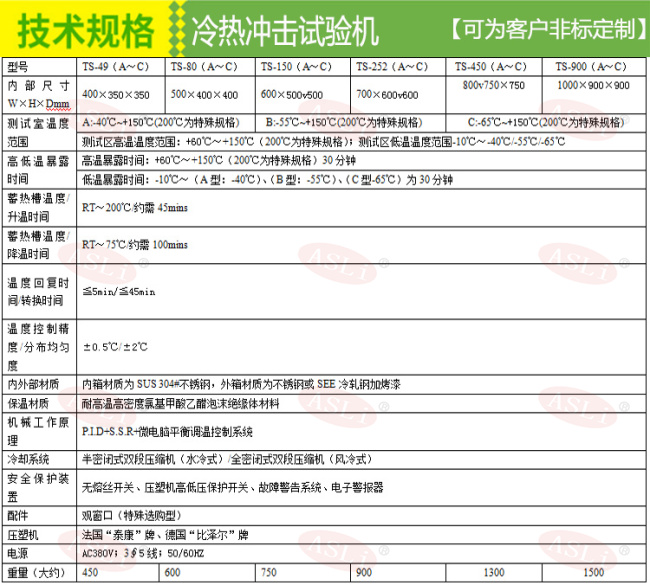The height and width of the screenshot is (585, 650).
Task: Click the 冷却系统 row label
Action: tap(28, 459)
